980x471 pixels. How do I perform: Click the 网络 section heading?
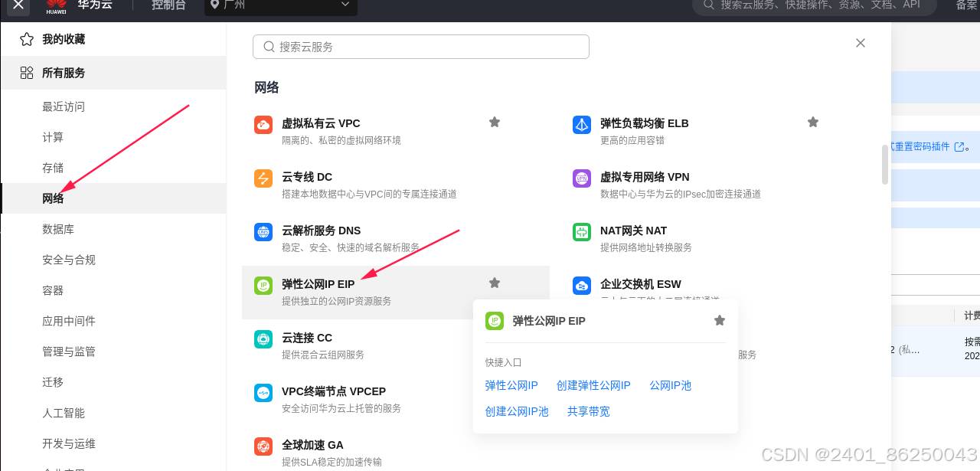click(266, 87)
